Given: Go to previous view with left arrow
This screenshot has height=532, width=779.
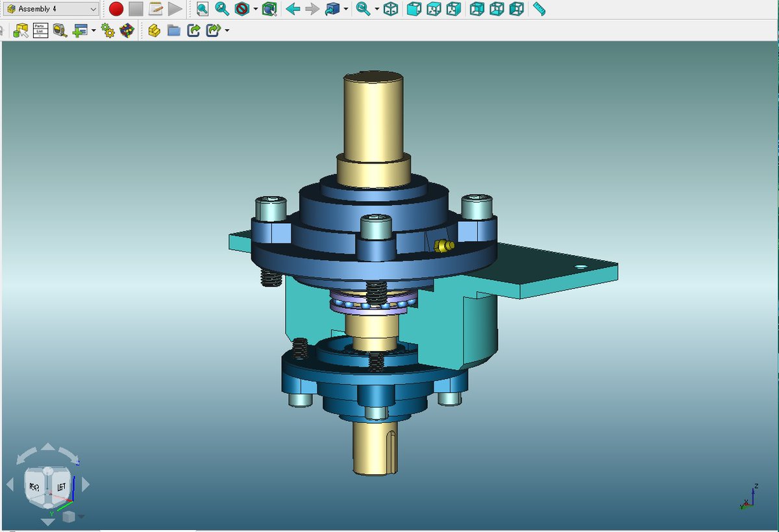Looking at the screenshot, I should click(x=293, y=9).
